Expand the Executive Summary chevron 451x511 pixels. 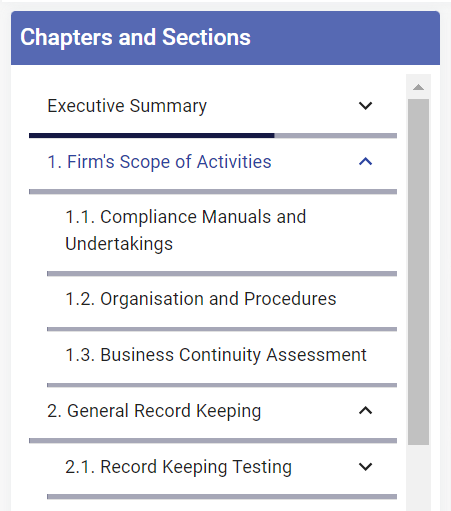tap(365, 106)
